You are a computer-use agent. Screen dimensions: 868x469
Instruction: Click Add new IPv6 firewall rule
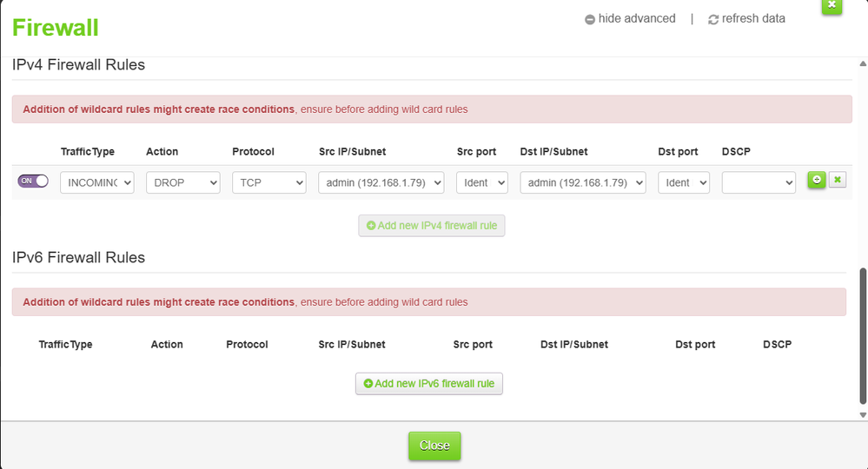(429, 383)
